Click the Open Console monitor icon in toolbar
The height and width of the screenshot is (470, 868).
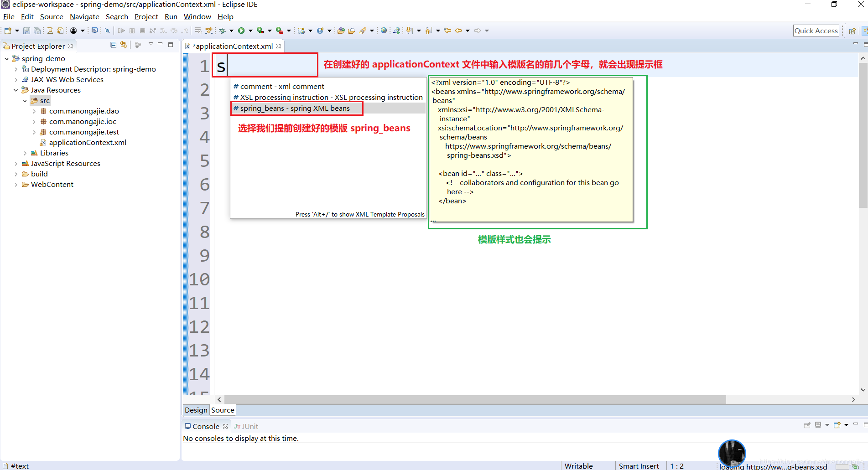tap(94, 31)
